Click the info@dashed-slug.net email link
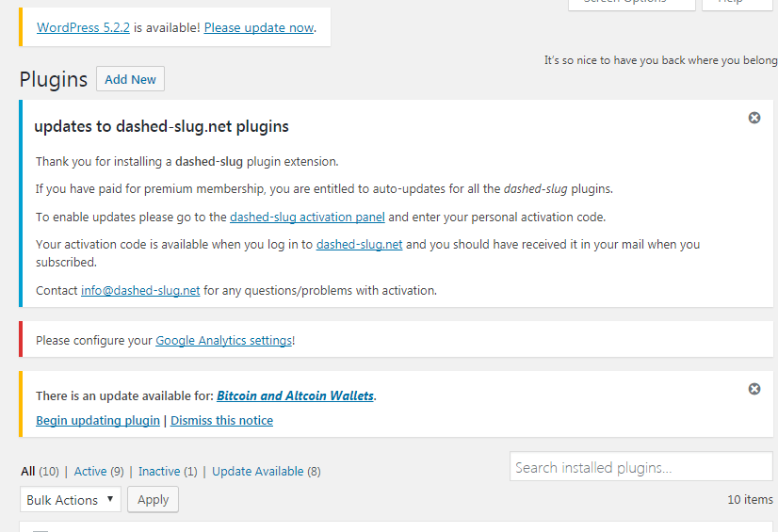This screenshot has height=532, width=778. click(140, 291)
